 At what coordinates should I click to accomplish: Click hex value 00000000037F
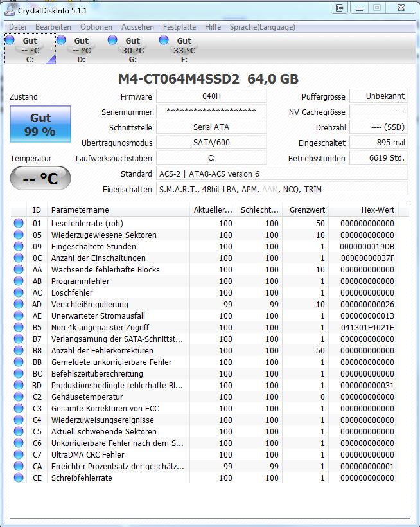coord(367,258)
